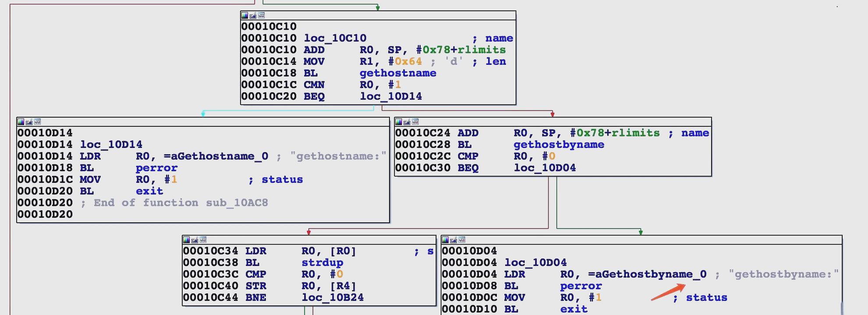The image size is (868, 315).
Task: Click group-nodes icon on gethostbyname call block
Action: point(415,122)
